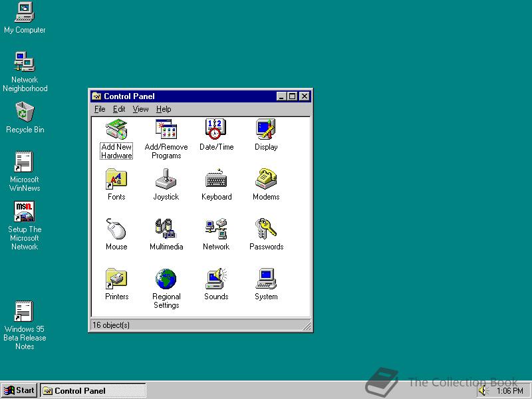Screen dimensions: 532x399
Task: Click the Control Panel title bar icon
Action: coord(96,96)
